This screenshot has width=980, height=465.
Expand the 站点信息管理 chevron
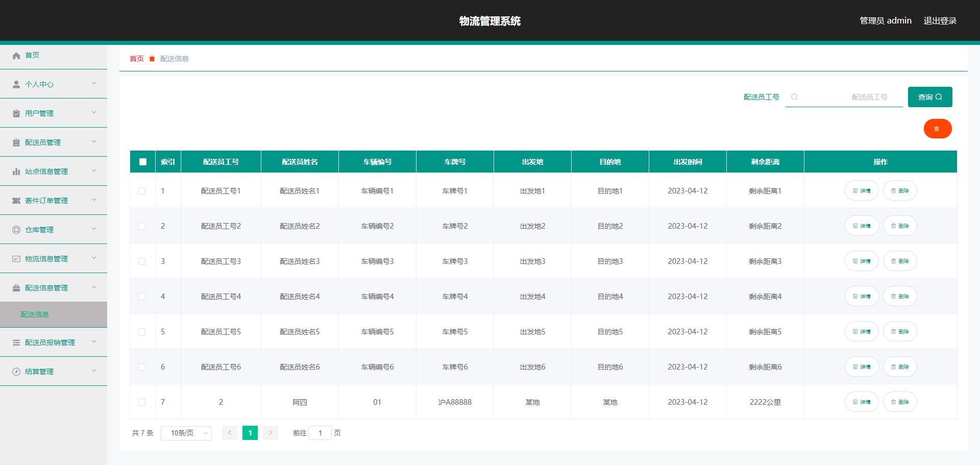[94, 170]
